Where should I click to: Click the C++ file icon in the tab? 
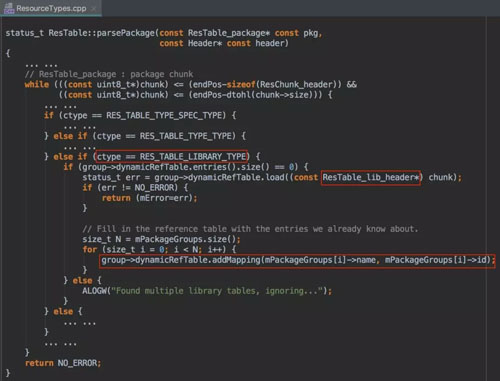coord(9,9)
